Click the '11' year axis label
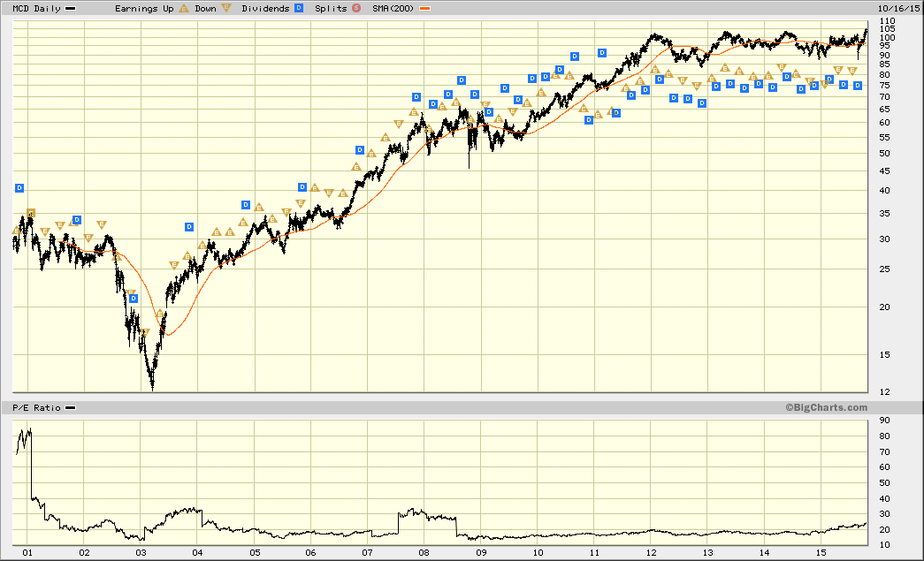Viewport: 924px width, 561px height. click(594, 552)
